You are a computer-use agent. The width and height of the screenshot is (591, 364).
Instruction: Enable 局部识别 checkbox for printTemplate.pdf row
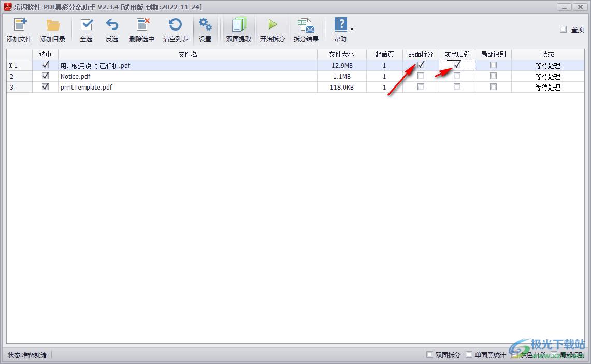click(493, 87)
